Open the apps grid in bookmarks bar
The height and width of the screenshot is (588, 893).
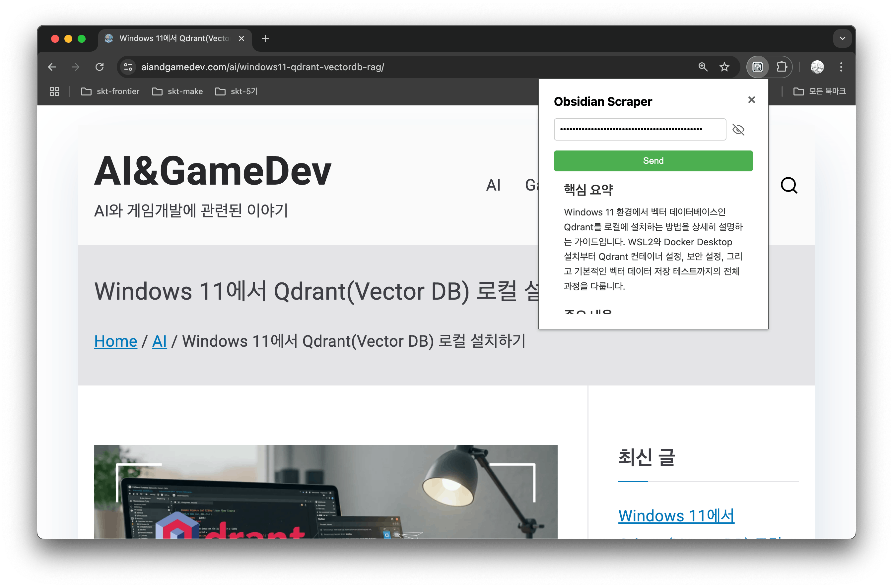[x=54, y=91]
